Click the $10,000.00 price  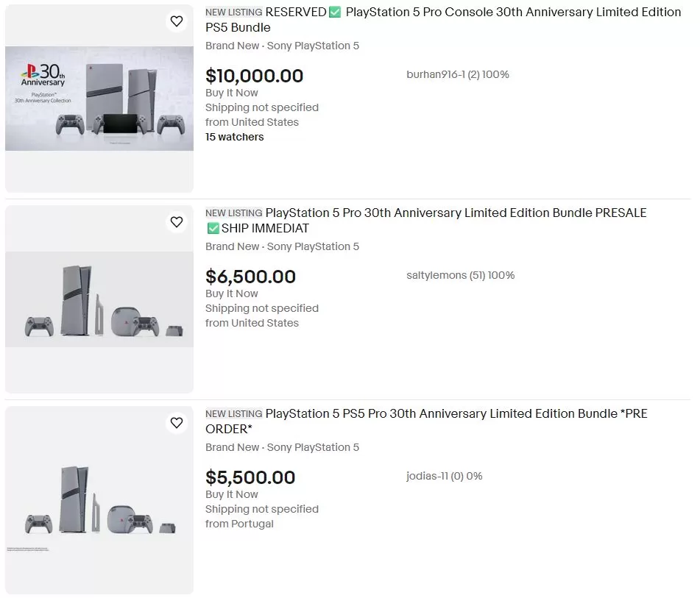coord(254,76)
